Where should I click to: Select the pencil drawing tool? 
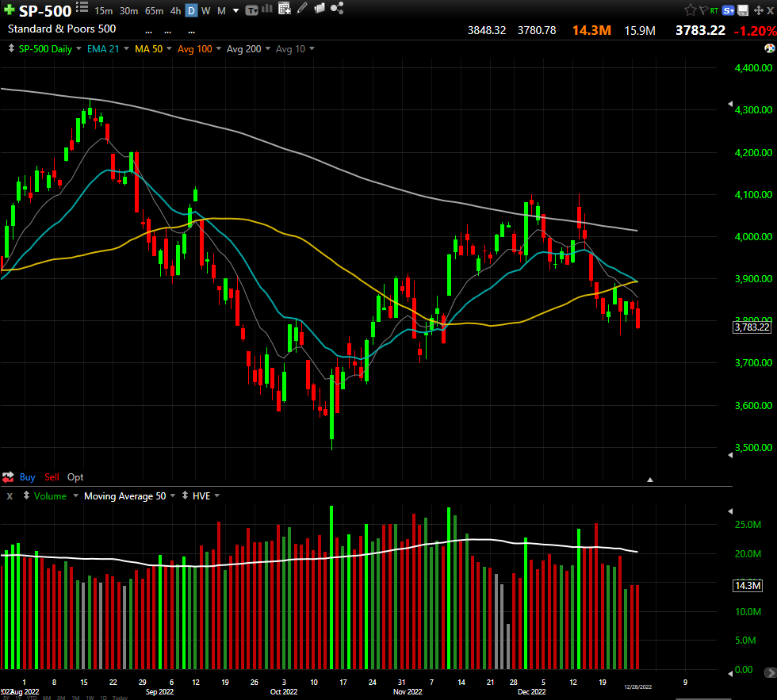pyautogui.click(x=302, y=9)
